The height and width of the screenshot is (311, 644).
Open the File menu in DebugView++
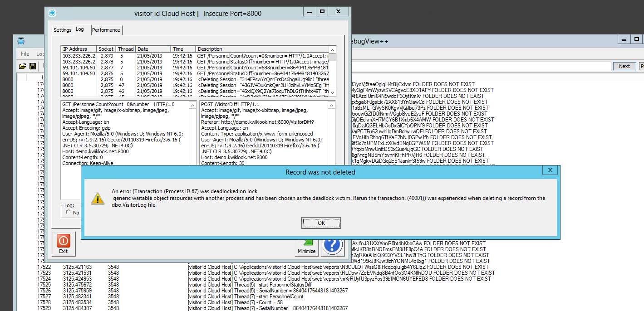[25, 54]
